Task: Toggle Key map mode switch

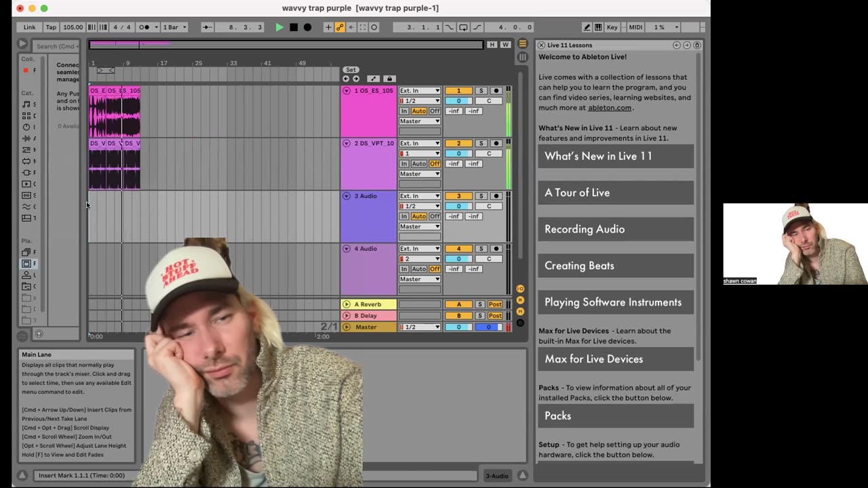Action: [612, 27]
